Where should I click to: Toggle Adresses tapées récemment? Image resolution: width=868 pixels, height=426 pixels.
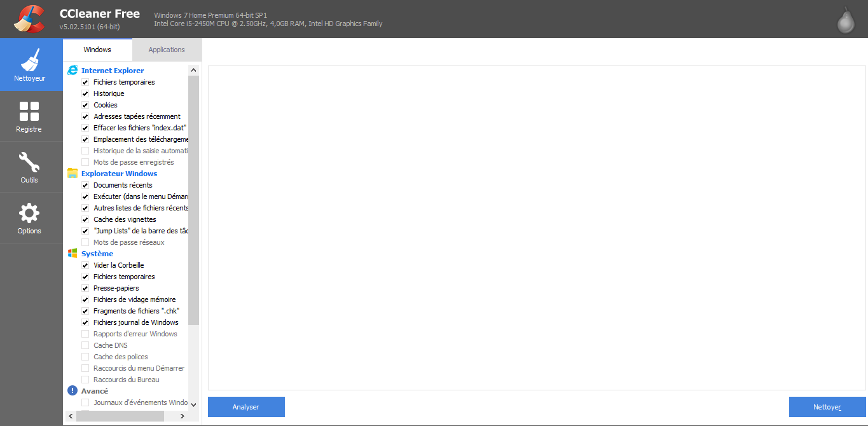click(x=85, y=116)
